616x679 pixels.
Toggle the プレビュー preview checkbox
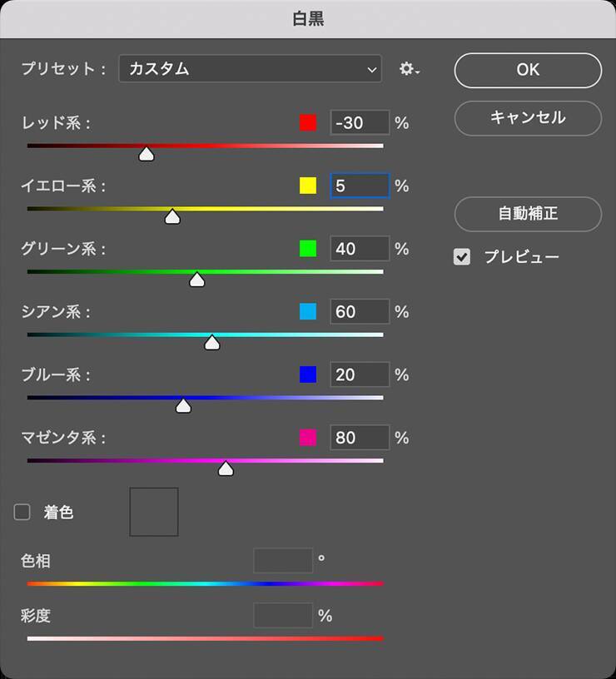click(x=462, y=257)
